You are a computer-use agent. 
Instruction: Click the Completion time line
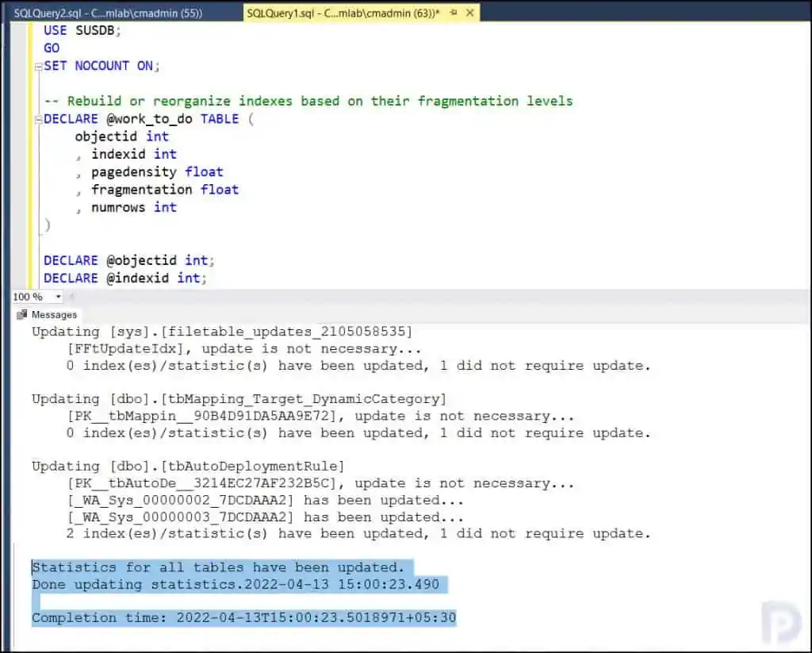coord(244,618)
